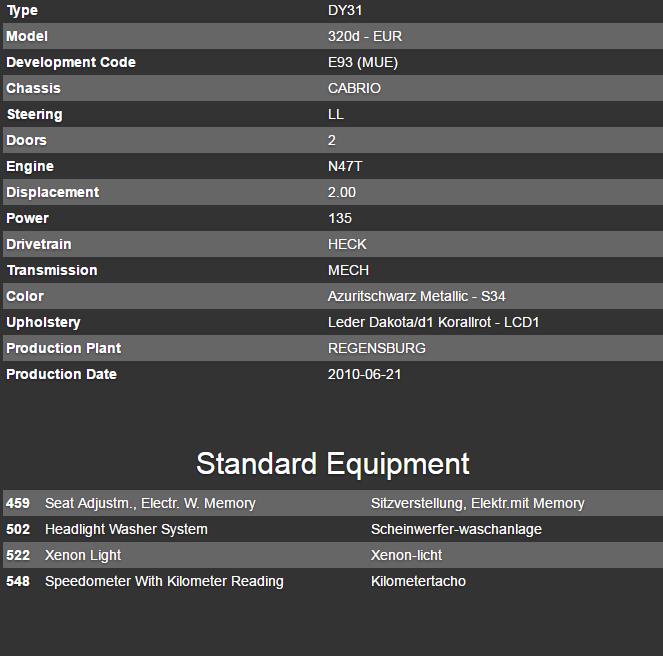The width and height of the screenshot is (663, 656).
Task: Select the Xenon-licht text
Action: 406,555
